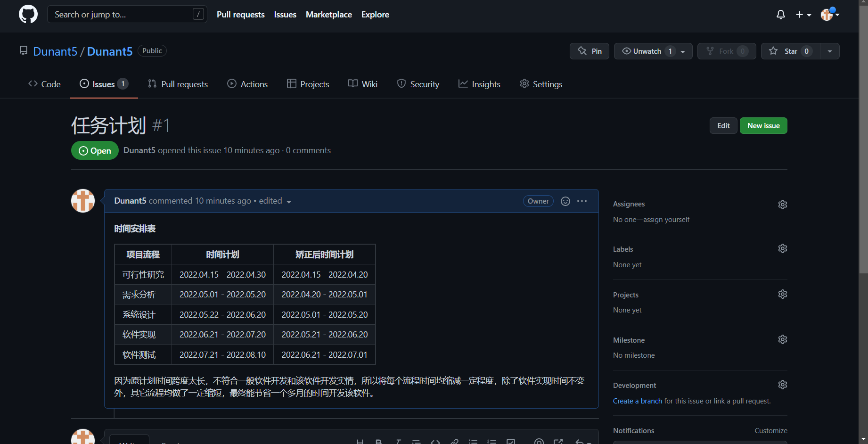Open the Actions tab
The image size is (868, 444).
pos(247,84)
